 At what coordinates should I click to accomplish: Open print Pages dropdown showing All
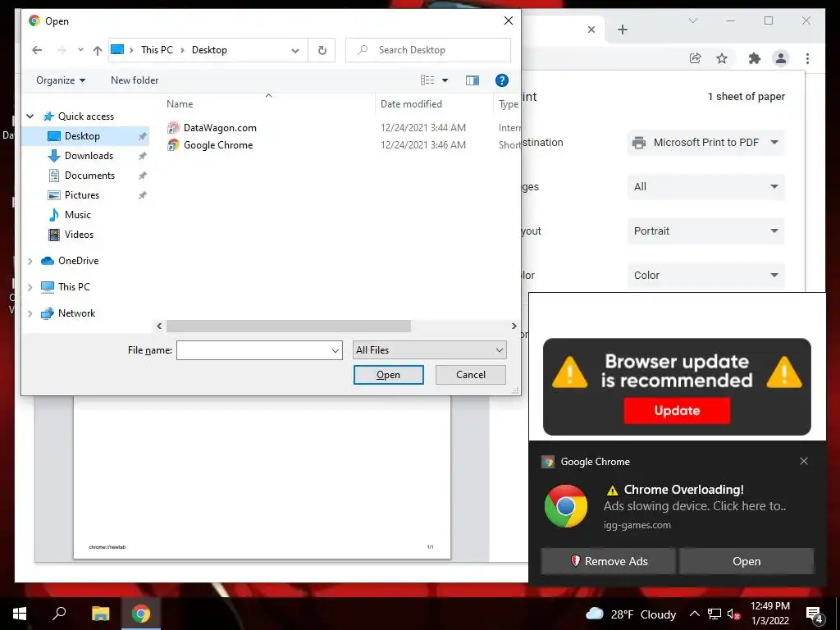705,187
